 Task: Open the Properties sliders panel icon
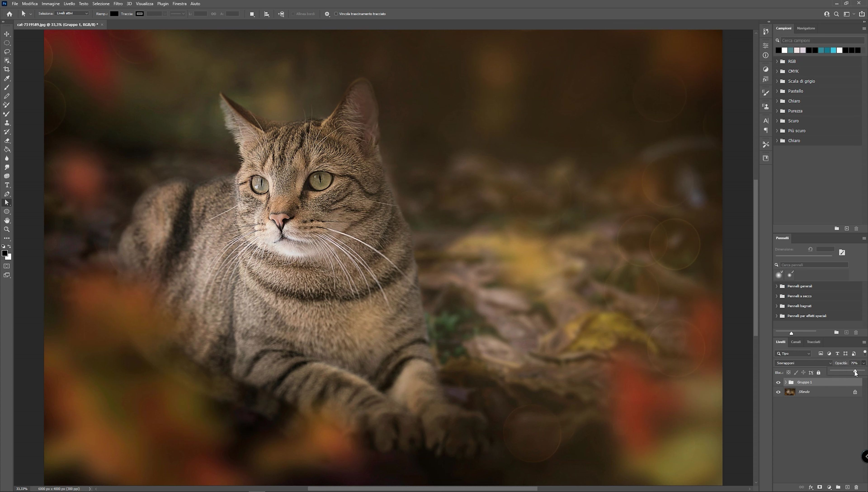pyautogui.click(x=766, y=45)
